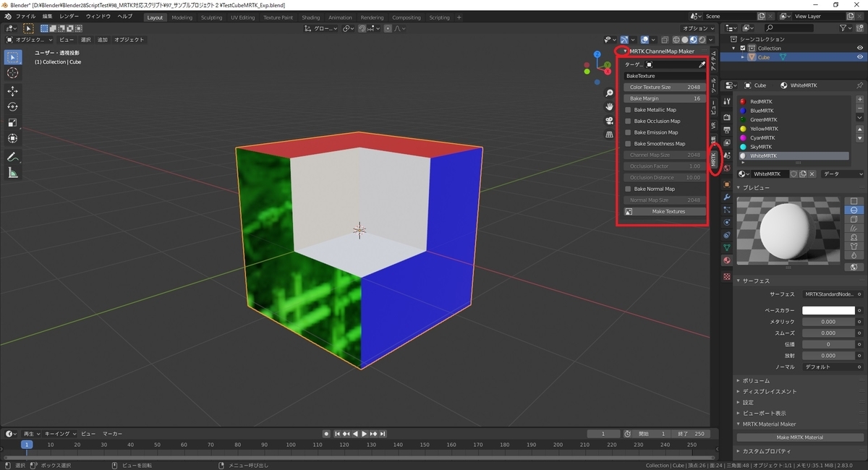Collapse the プレビュー preview panel

point(739,188)
